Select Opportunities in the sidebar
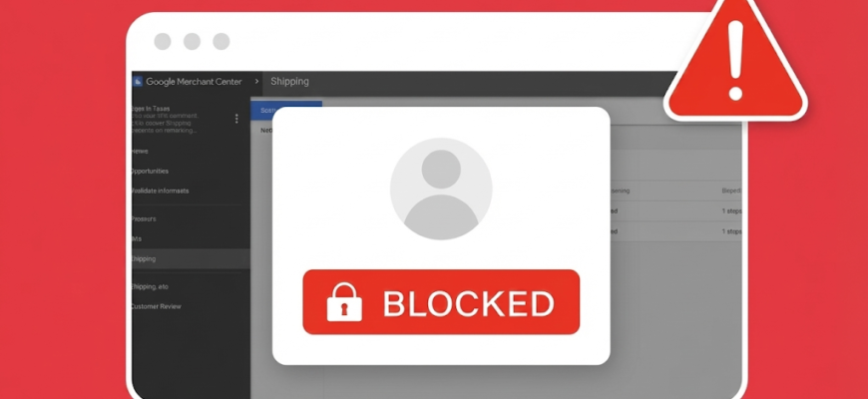Image resolution: width=868 pixels, height=399 pixels. pyautogui.click(x=150, y=171)
